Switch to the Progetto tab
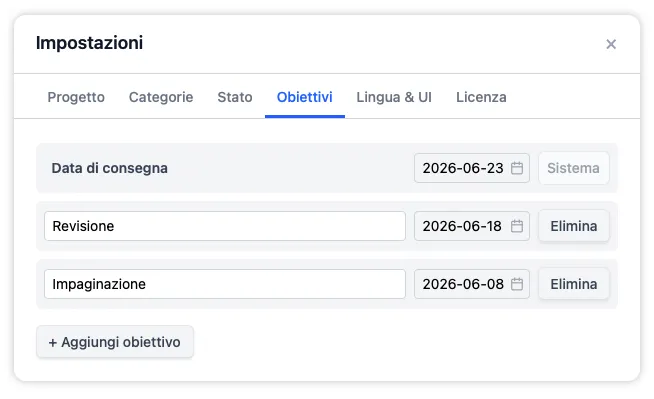Image resolution: width=654 pixels, height=399 pixels. pos(76,97)
